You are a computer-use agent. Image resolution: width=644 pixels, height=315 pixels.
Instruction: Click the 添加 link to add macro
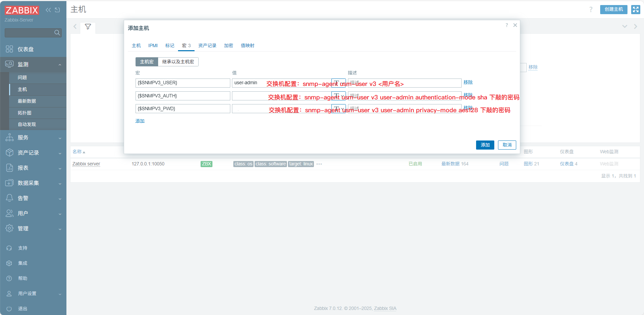[x=140, y=121]
